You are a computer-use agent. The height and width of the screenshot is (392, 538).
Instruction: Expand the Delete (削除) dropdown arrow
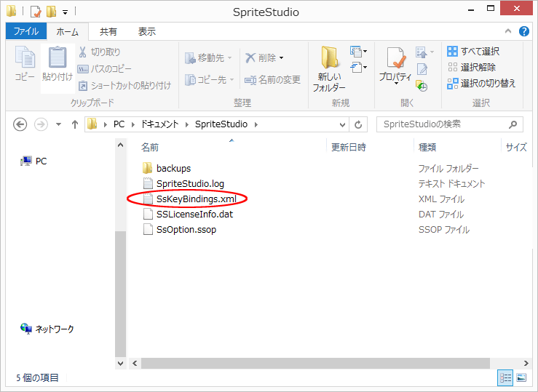(x=281, y=57)
